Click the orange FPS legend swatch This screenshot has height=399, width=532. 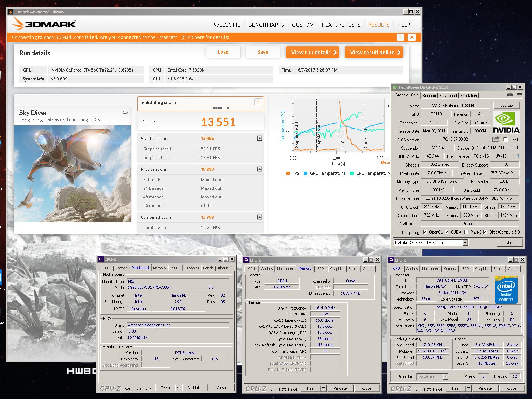pos(288,173)
